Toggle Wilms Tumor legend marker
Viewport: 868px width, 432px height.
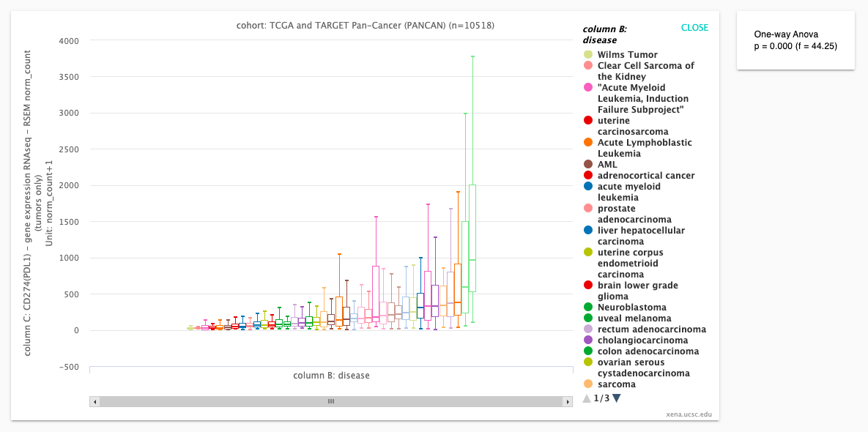point(588,55)
